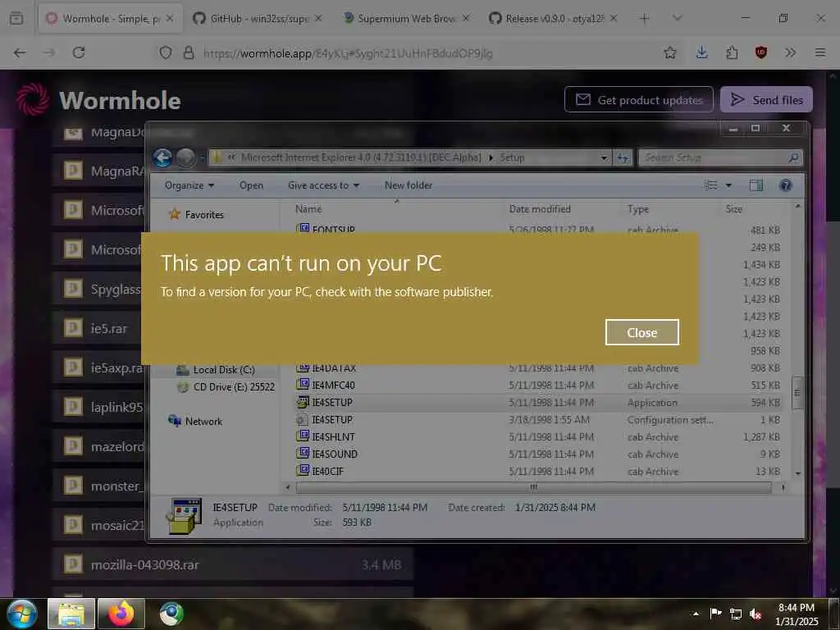Switch to the GitHub win32ss tab
The height and width of the screenshot is (630, 840).
(258, 19)
